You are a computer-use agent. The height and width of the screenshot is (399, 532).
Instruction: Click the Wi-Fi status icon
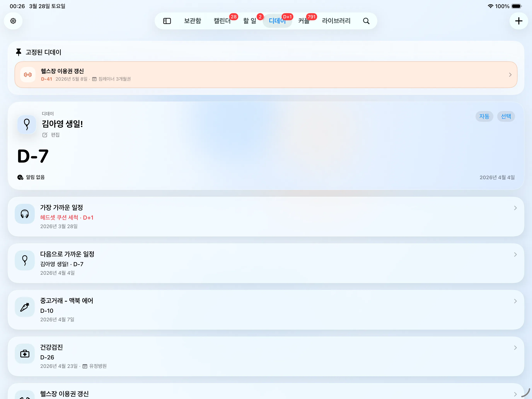point(490,6)
